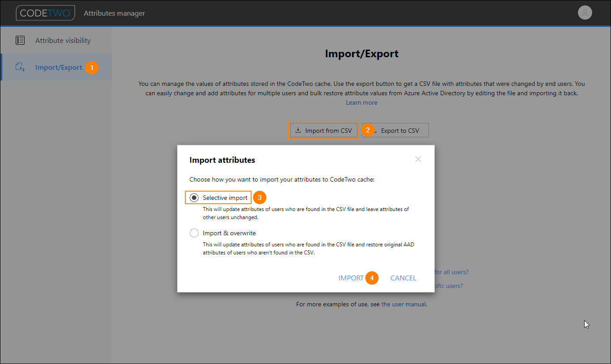611x364 pixels.
Task: Click 'Choose how you want to import' text
Action: click(282, 179)
